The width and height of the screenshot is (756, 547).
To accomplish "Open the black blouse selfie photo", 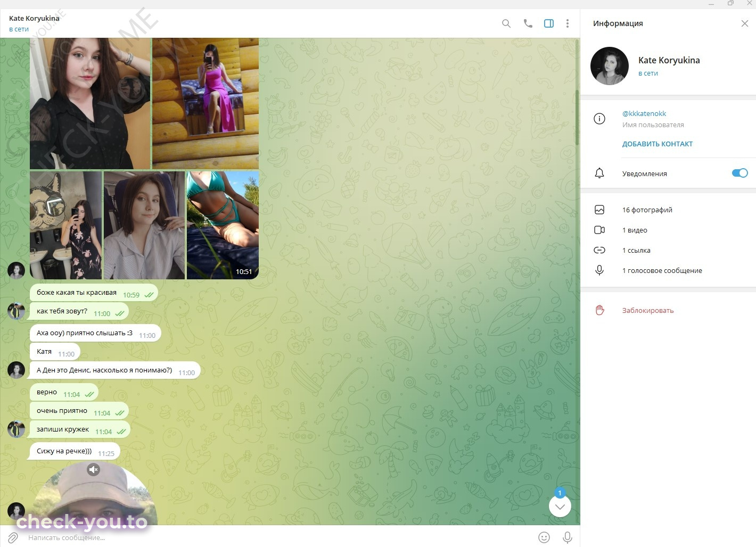I will click(91, 103).
